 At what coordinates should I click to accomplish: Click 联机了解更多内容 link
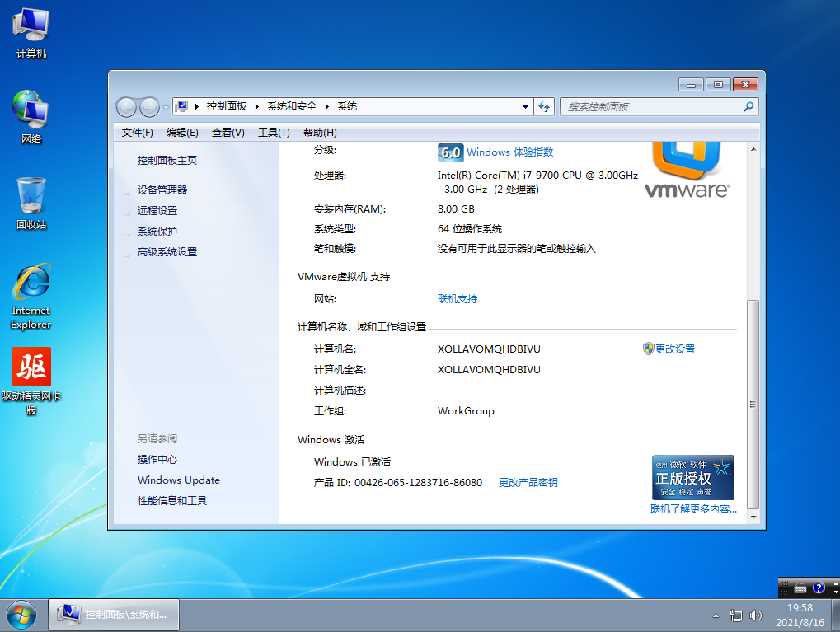694,509
